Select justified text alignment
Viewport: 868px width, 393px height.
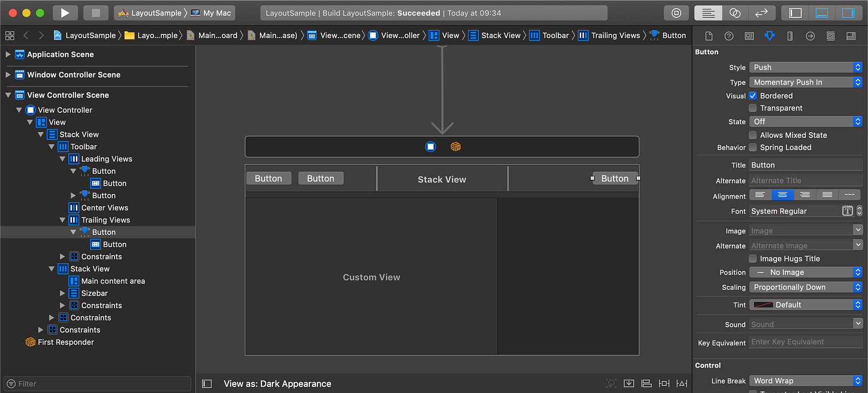point(827,195)
